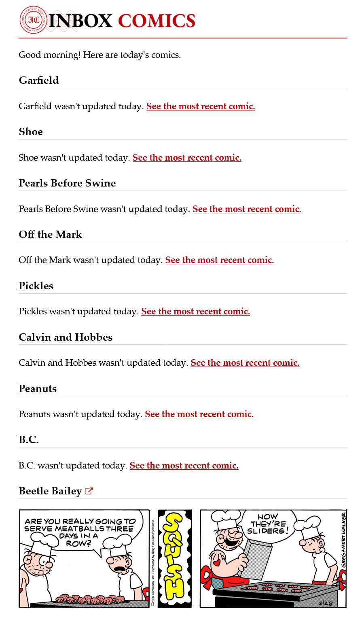The height and width of the screenshot is (619, 364).
Task: Click the Peanuts section heading
Action: (x=38, y=389)
